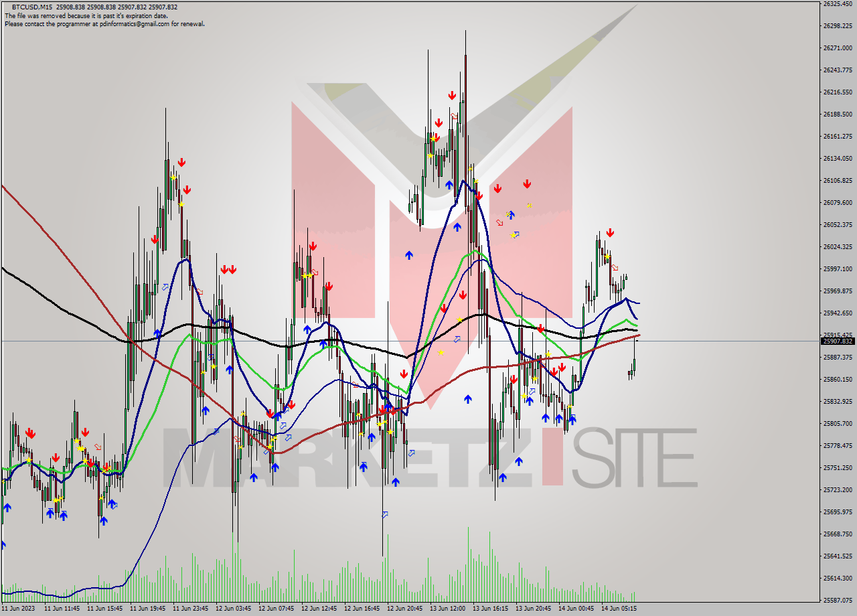The height and width of the screenshot is (616, 857).
Task: Click time axis label 13 Jun 12:00
Action: tap(448, 609)
